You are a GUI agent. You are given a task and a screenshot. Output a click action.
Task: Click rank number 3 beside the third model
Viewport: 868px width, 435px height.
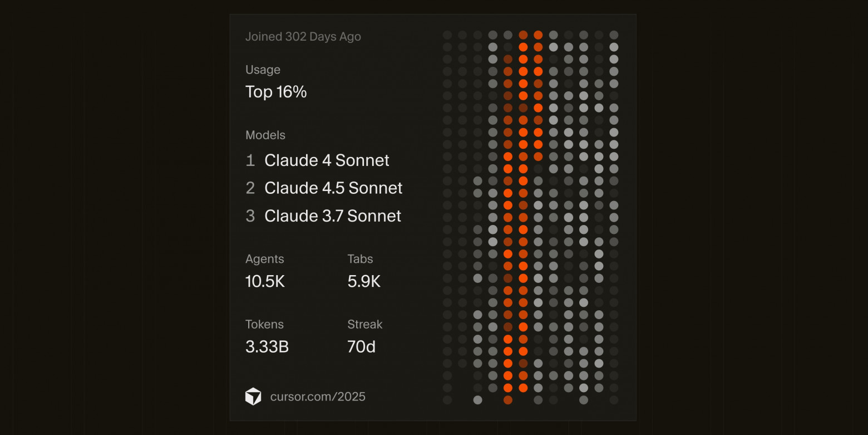pos(250,216)
